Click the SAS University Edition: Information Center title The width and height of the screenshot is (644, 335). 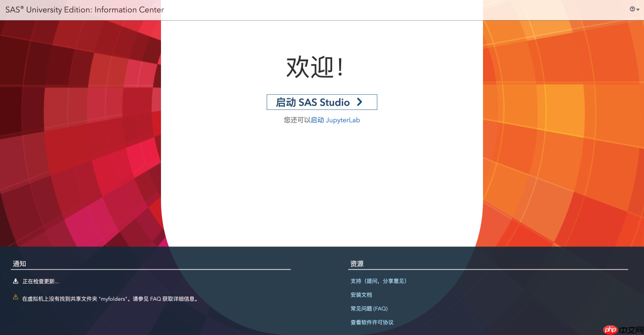[x=85, y=10]
